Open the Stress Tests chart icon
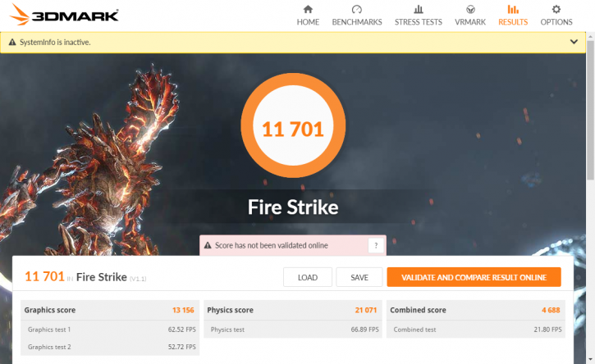The width and height of the screenshot is (595, 364). point(419,9)
